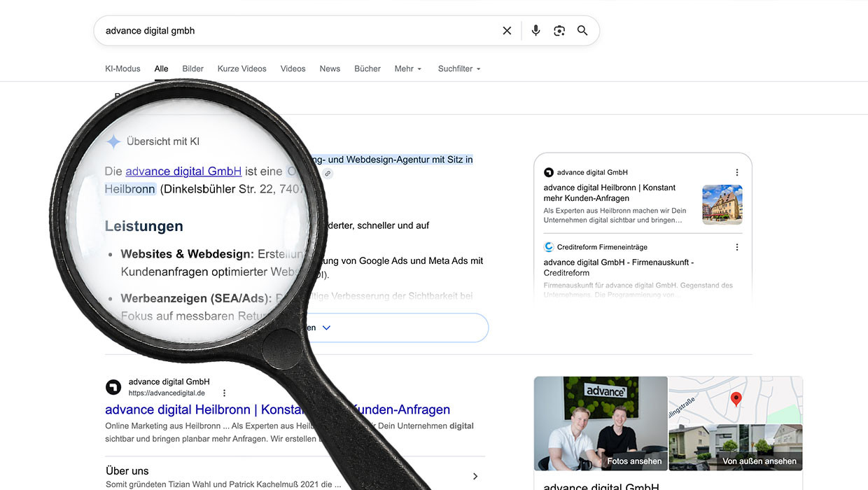868x490 pixels.
Task: Open three-dot menu for advance digital GmbH source card
Action: (737, 172)
